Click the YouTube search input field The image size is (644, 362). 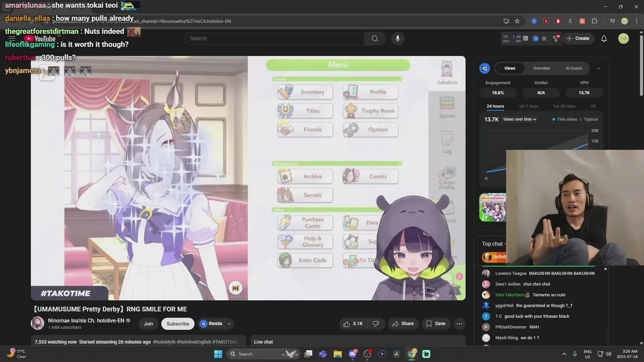click(x=275, y=38)
